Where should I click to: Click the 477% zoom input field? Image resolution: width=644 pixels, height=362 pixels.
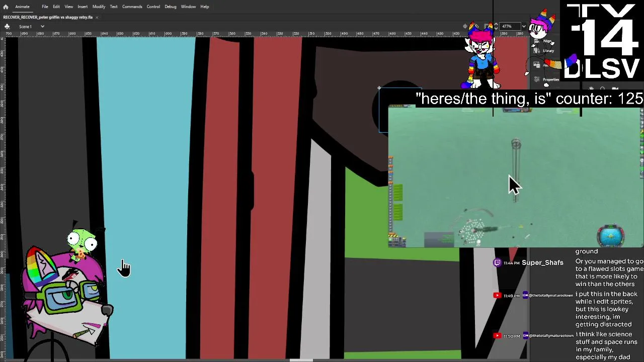click(x=510, y=26)
